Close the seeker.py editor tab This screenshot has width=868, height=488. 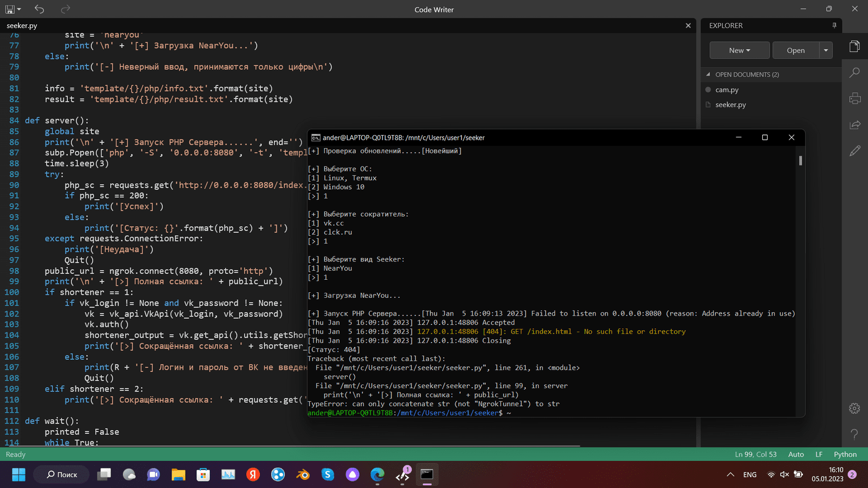tap(688, 25)
